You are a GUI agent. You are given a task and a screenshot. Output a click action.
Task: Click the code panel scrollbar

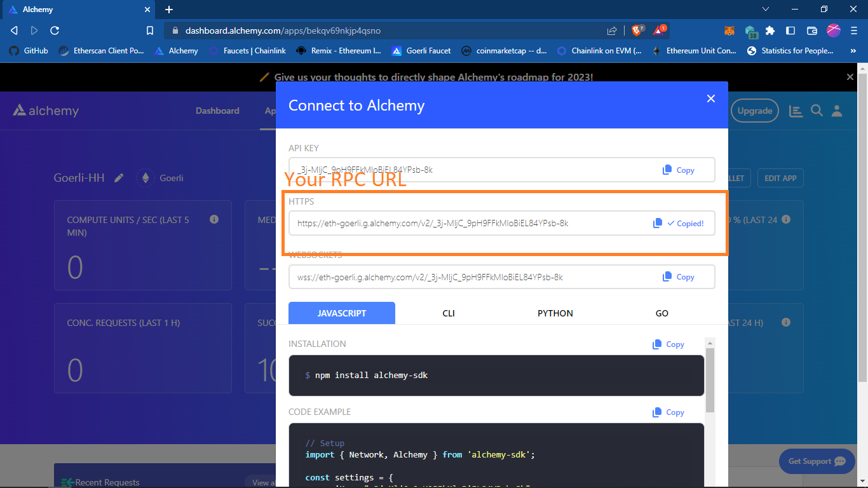coord(710,381)
